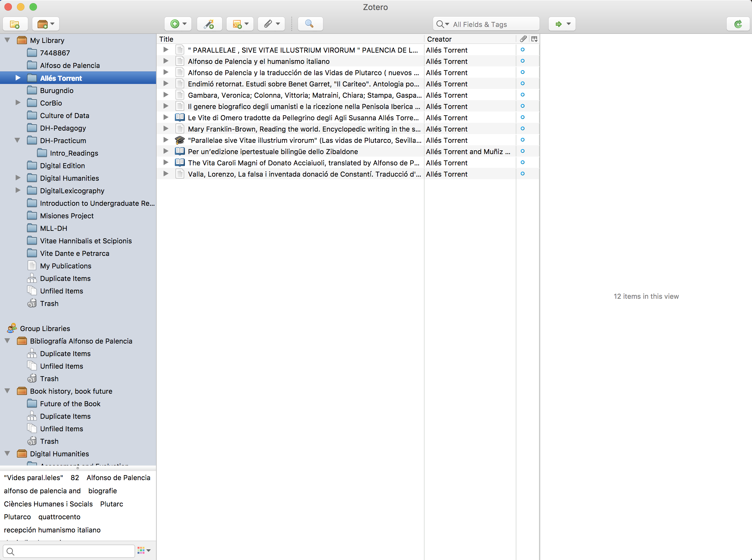The image size is (752, 560).
Task: Click the Advanced Search magnifier icon
Action: point(310,24)
